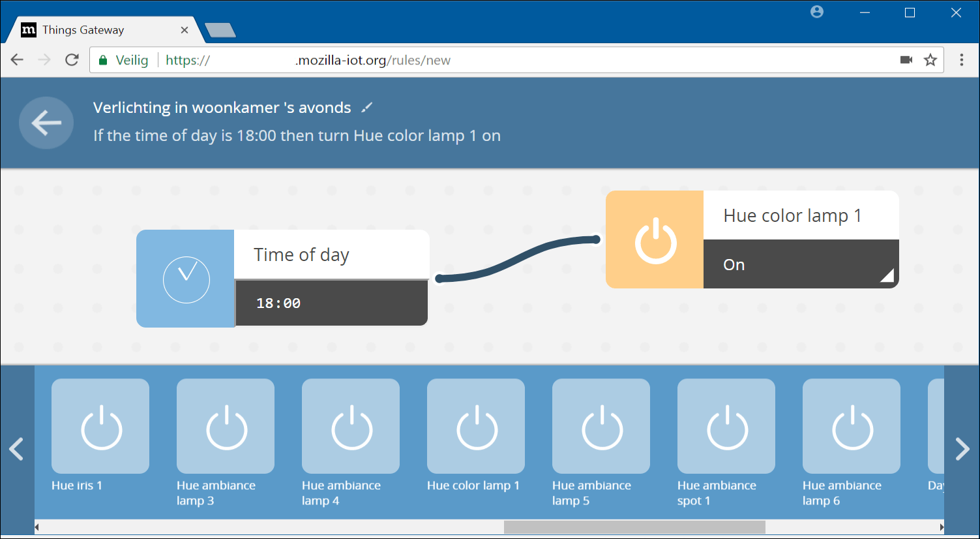Screen dimensions: 980x539
Task: Click the "Hue iris 1" label
Action: (77, 485)
